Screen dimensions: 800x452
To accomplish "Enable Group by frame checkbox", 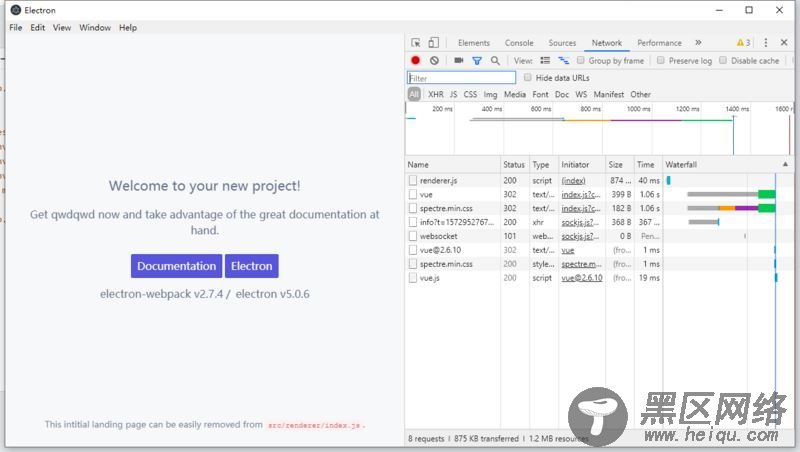I will pos(581,60).
